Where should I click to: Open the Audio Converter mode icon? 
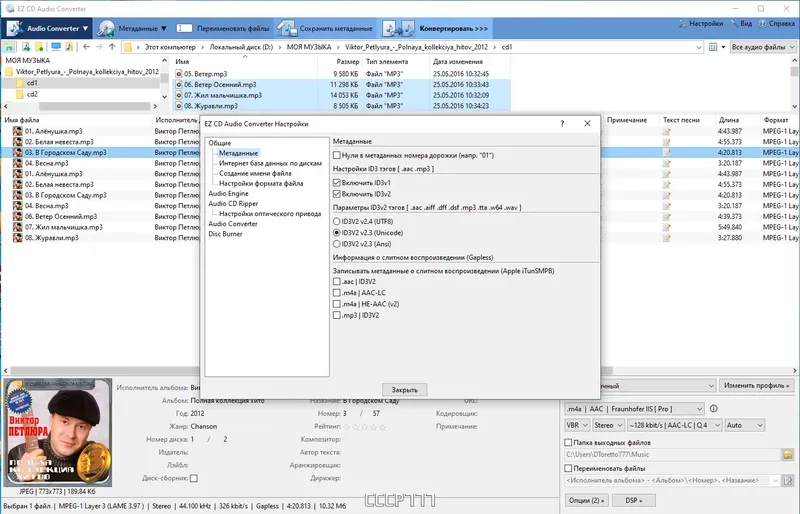14,29
